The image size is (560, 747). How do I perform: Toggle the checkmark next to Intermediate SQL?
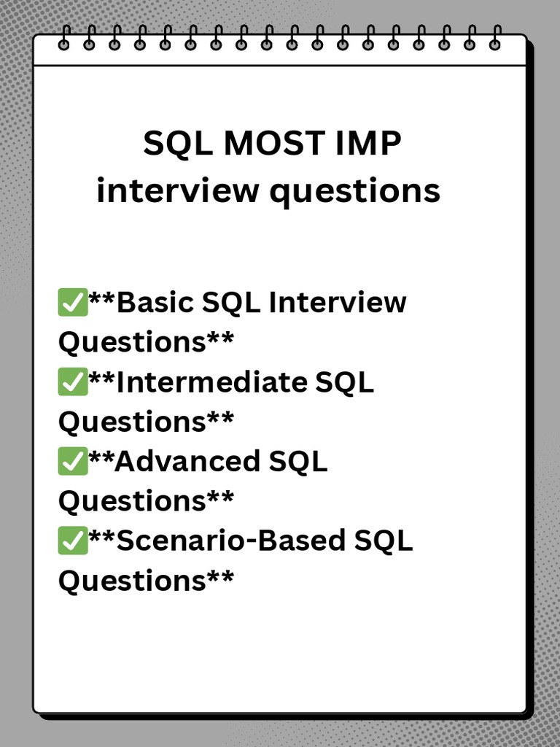(72, 382)
